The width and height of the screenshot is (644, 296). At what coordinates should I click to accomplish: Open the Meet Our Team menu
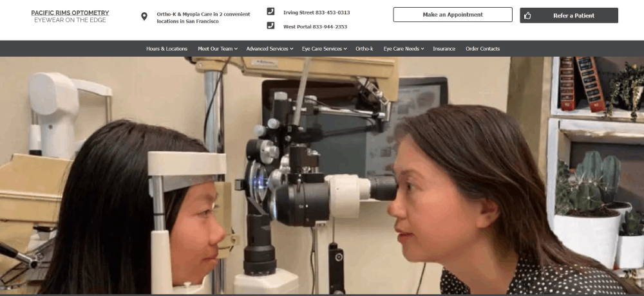click(215, 49)
